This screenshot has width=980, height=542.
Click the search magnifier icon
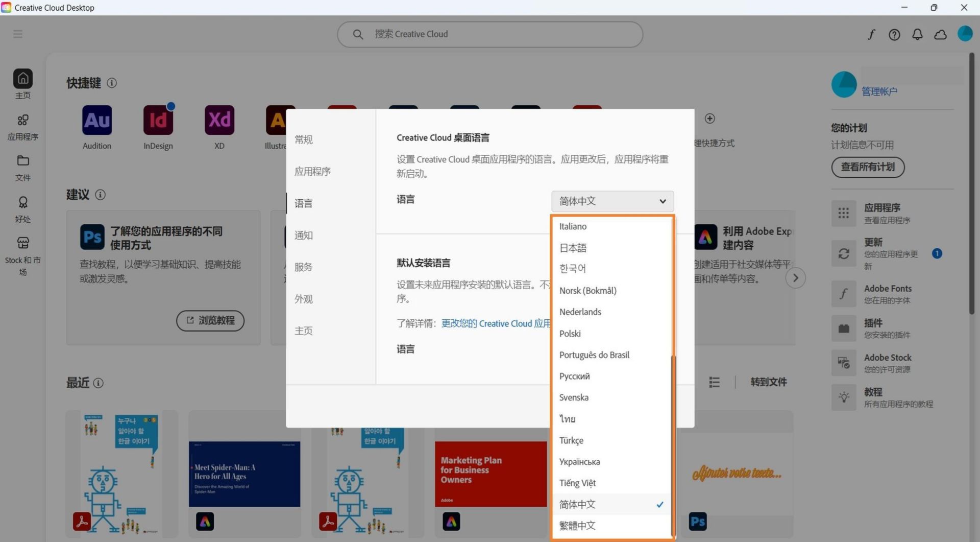coord(358,34)
